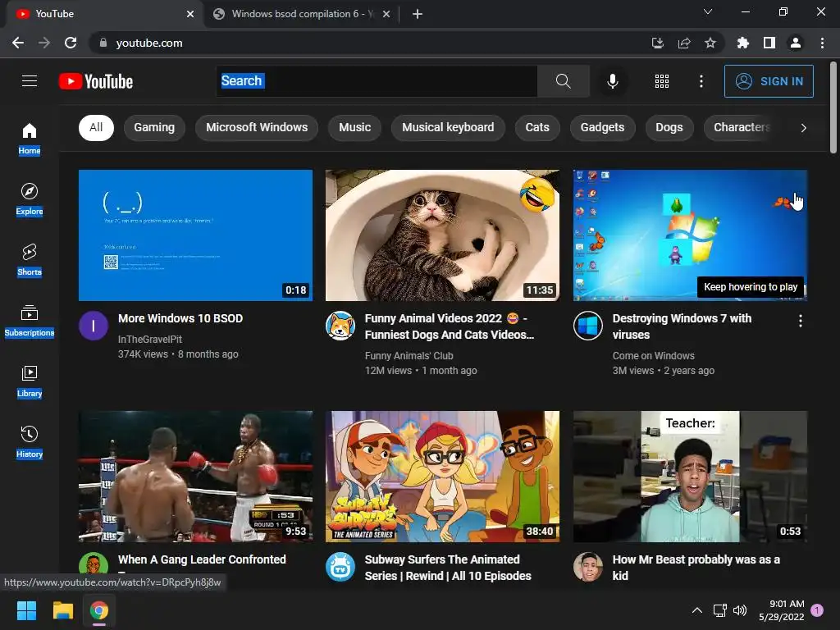Open the YouTube hamburger guide menu
Image resolution: width=840 pixels, height=630 pixels.
click(x=30, y=81)
